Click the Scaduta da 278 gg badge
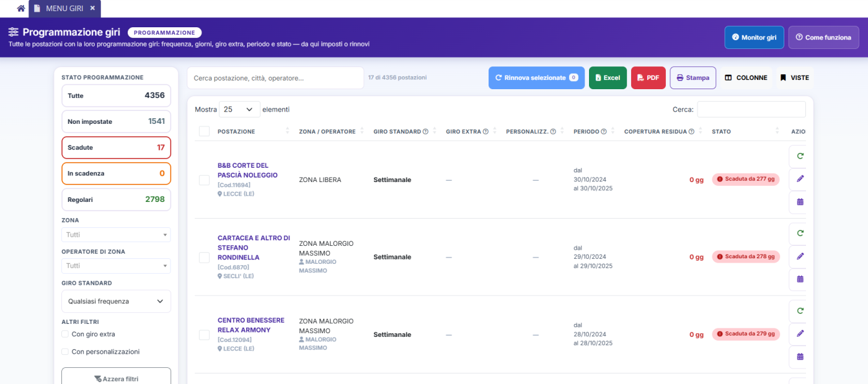 coord(746,256)
